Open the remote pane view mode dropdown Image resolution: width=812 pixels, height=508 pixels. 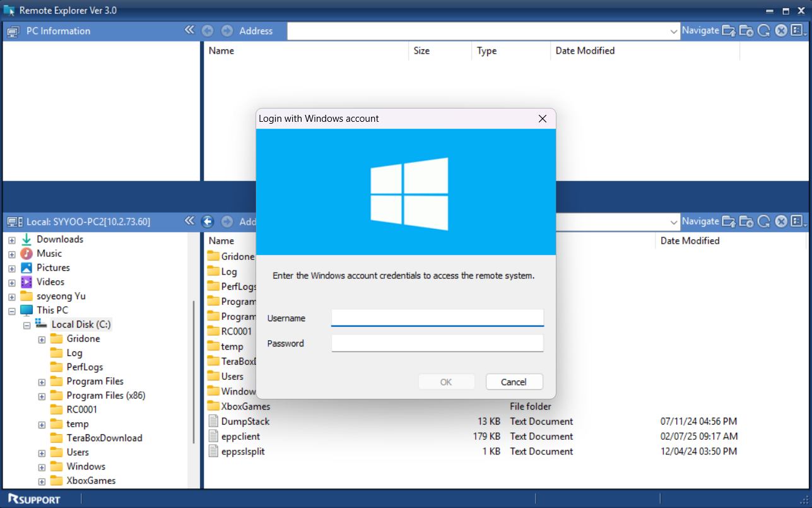(799, 30)
